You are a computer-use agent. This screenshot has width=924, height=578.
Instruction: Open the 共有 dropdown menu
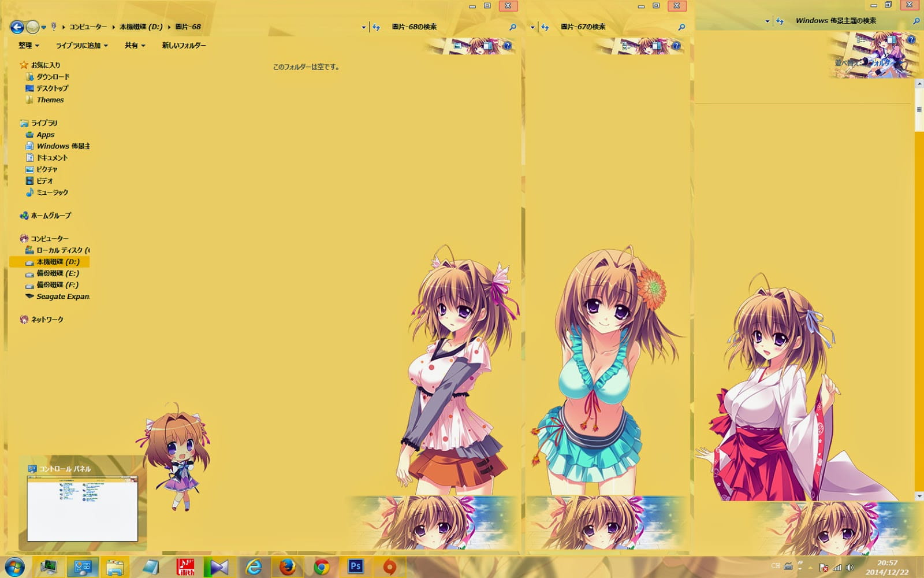pyautogui.click(x=133, y=45)
